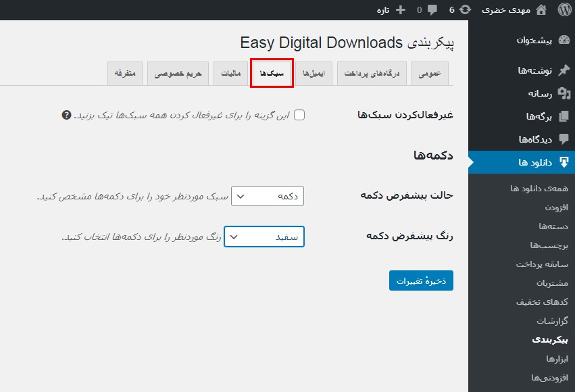This screenshot has width=575, height=392.
Task: Switch to the ایمیل‌ها tab
Action: (x=314, y=74)
